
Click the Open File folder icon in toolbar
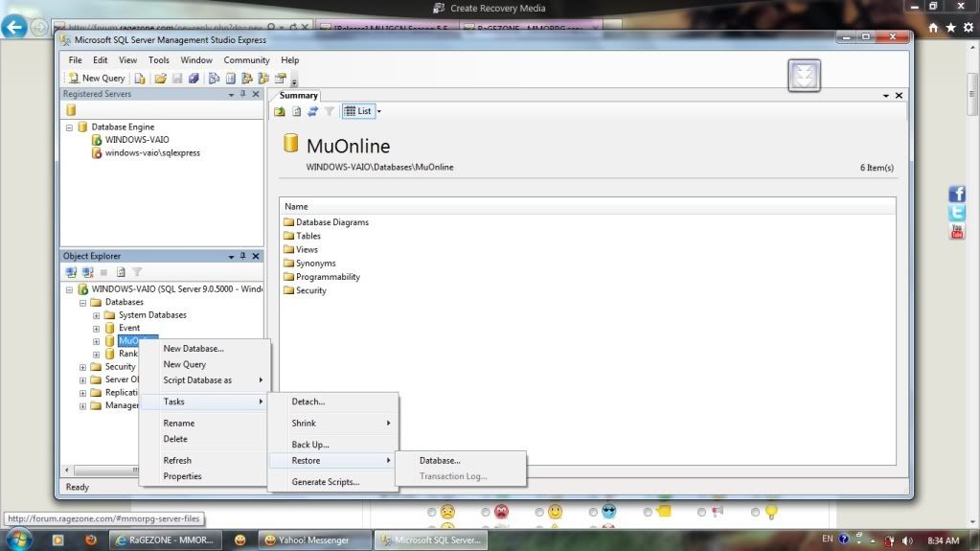[x=161, y=79]
